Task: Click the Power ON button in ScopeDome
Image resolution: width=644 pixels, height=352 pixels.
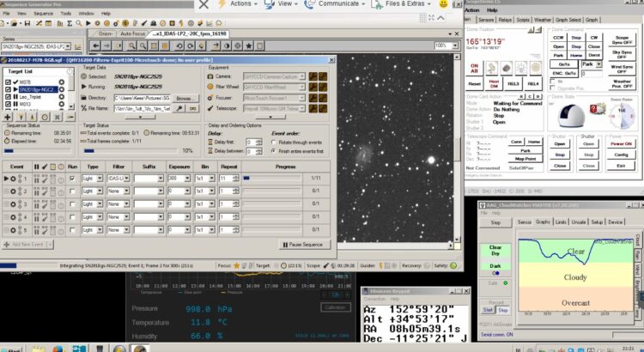Action: point(621,144)
